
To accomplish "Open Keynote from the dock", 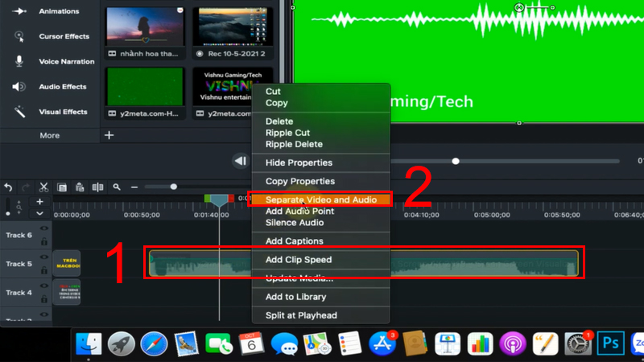I will pyautogui.click(x=448, y=343).
